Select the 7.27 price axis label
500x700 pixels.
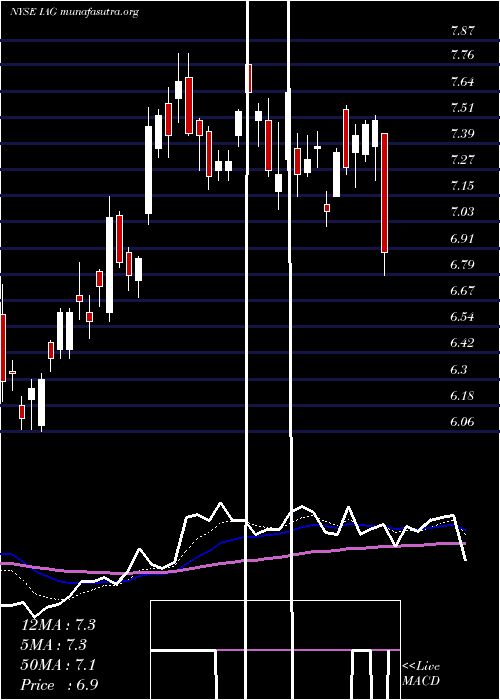pyautogui.click(x=462, y=159)
